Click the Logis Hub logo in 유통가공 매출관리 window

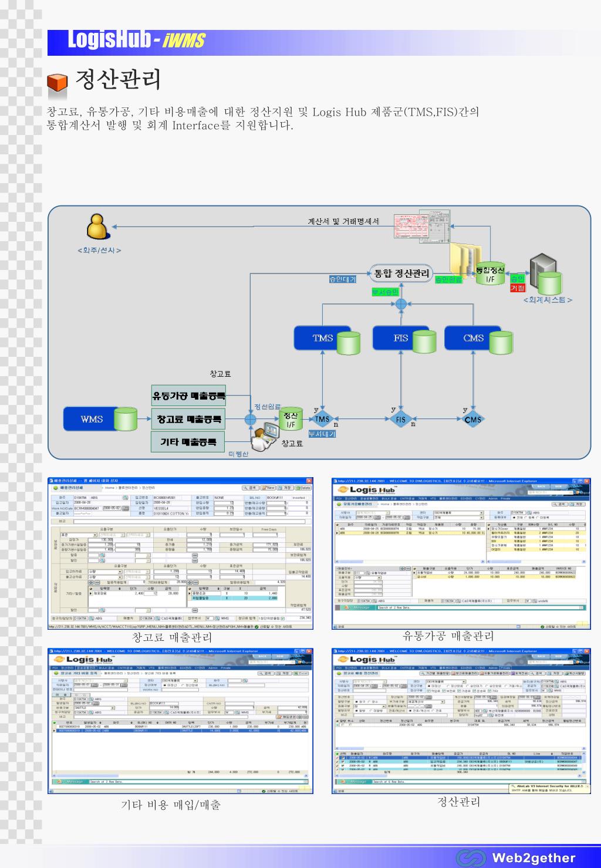point(367,489)
